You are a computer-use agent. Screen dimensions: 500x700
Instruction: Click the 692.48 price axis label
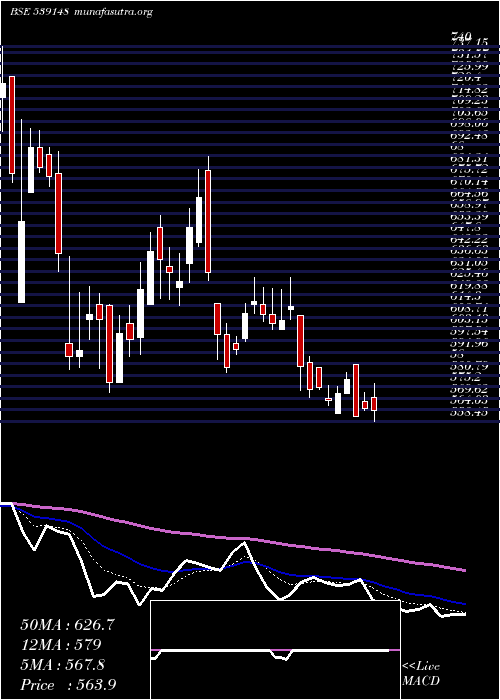tap(469, 135)
